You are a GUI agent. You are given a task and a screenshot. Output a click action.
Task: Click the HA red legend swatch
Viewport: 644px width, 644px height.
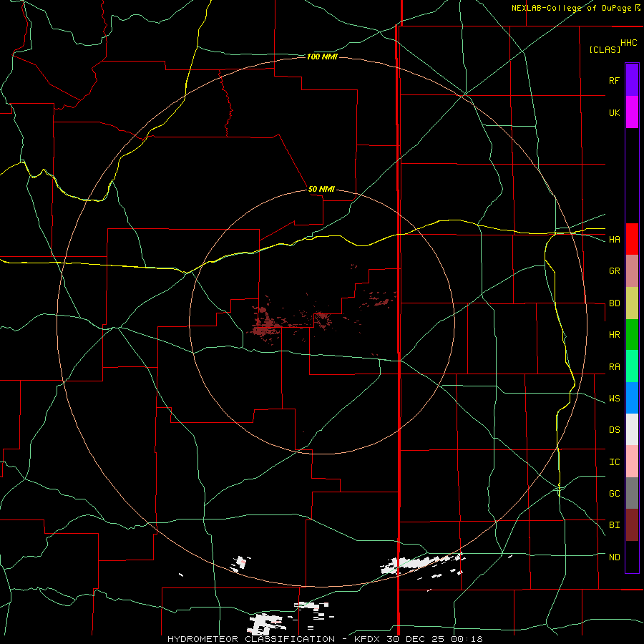[632, 239]
